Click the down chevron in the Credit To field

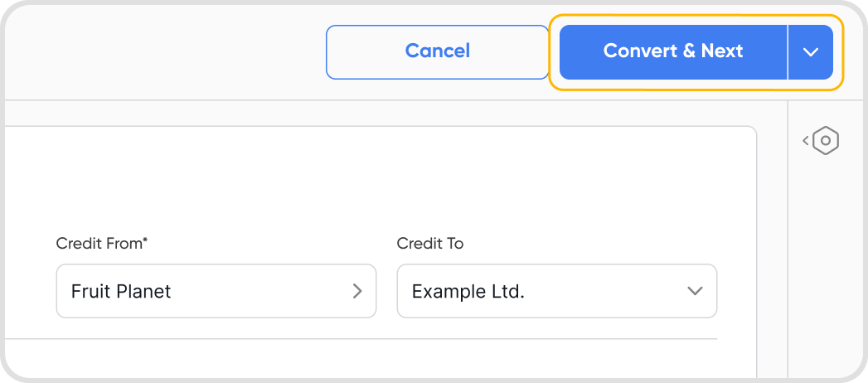click(695, 291)
